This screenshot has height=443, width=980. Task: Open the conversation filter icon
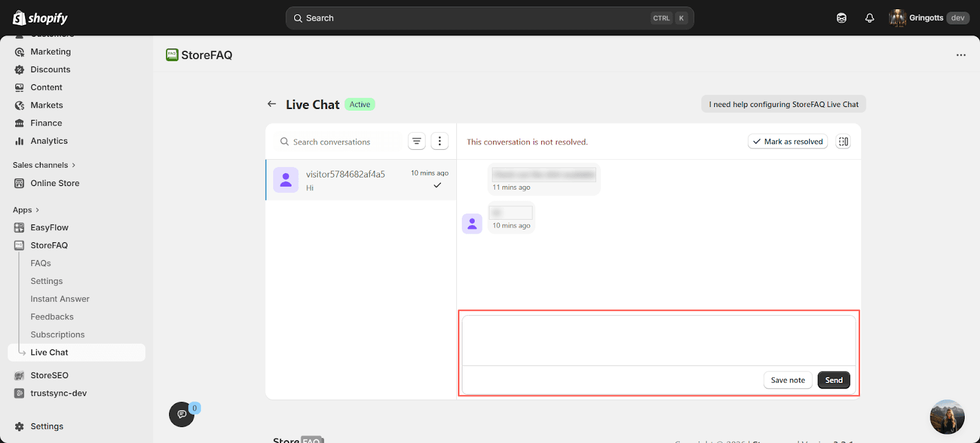click(417, 141)
